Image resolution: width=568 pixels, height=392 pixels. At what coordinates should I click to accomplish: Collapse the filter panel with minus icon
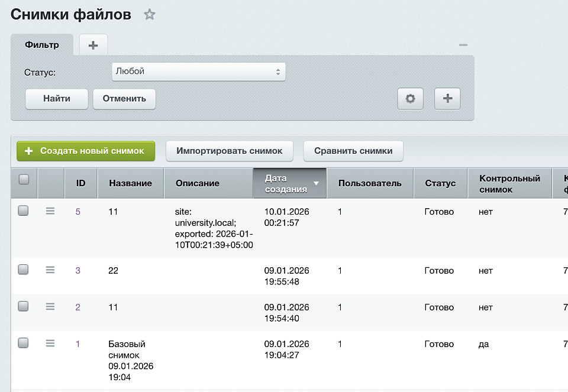tap(463, 45)
